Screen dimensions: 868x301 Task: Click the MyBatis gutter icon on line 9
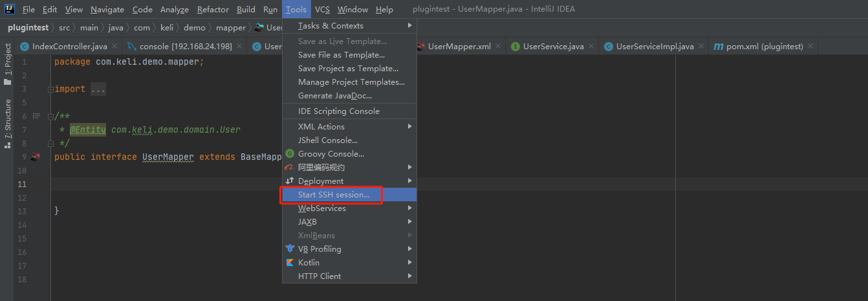point(36,157)
